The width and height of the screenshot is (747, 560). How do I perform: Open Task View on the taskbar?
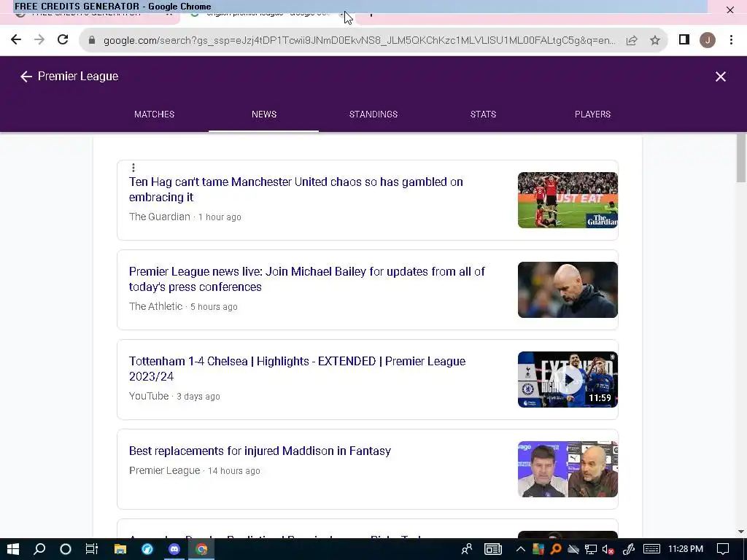tap(91, 549)
